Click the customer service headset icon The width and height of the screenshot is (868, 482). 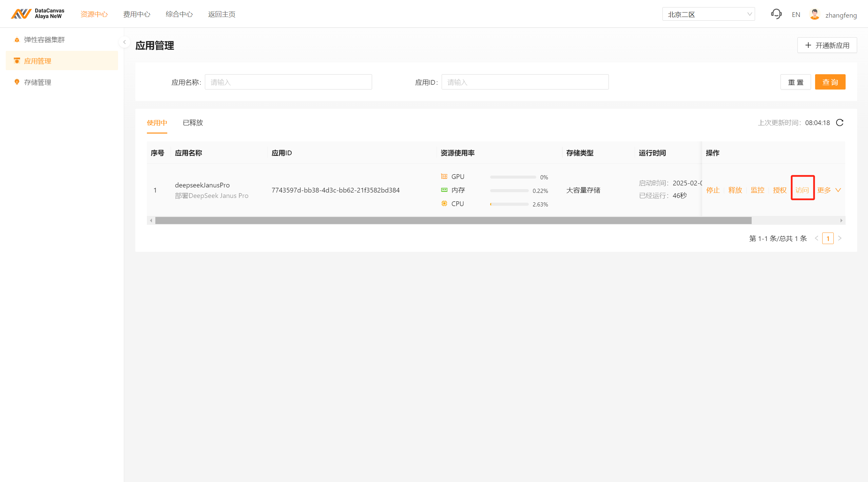pyautogui.click(x=776, y=14)
